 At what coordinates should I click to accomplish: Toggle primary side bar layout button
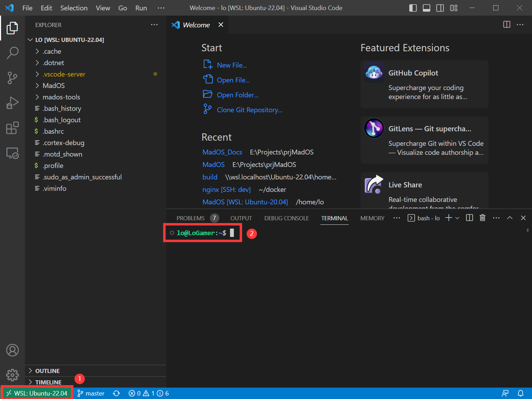pyautogui.click(x=413, y=8)
